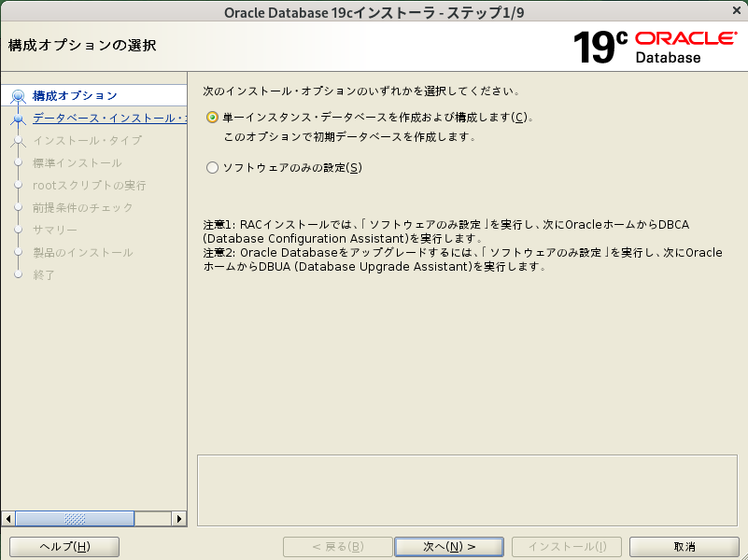Click the empty message text area
The image size is (748, 560).
pyautogui.click(x=467, y=490)
